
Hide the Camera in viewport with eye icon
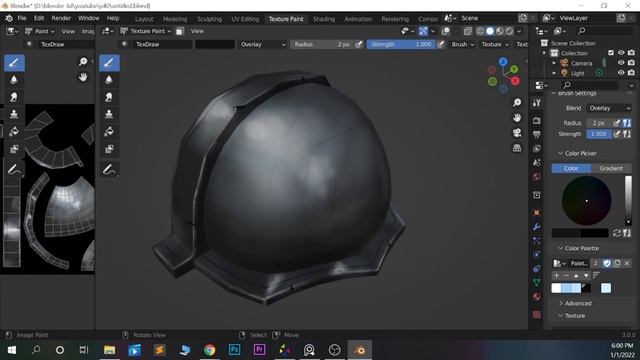pyautogui.click(x=621, y=63)
